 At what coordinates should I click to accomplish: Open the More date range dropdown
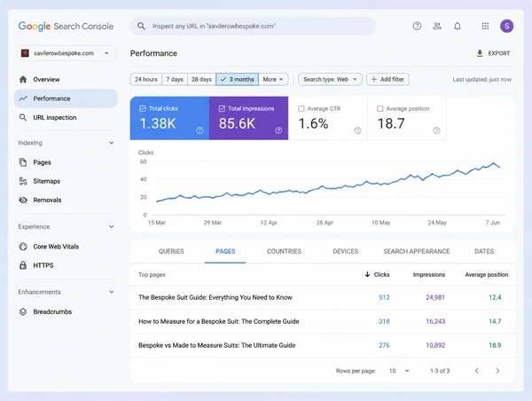point(273,80)
